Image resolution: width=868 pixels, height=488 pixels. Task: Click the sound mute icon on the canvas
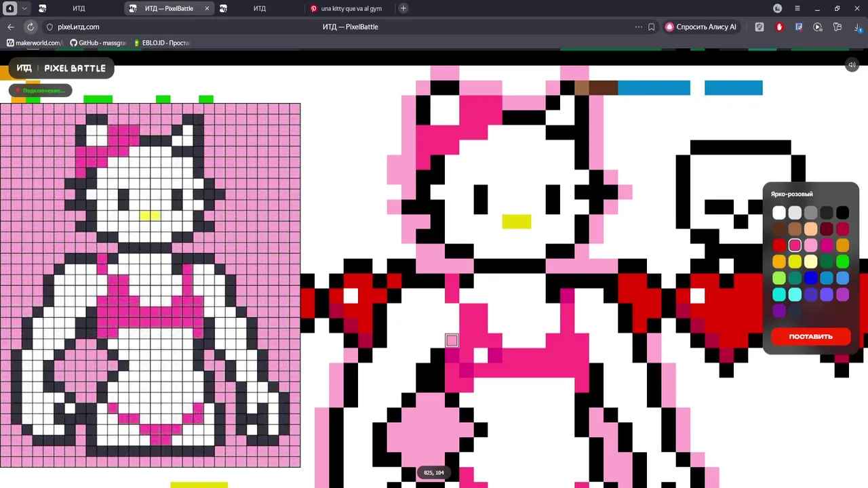pos(852,65)
